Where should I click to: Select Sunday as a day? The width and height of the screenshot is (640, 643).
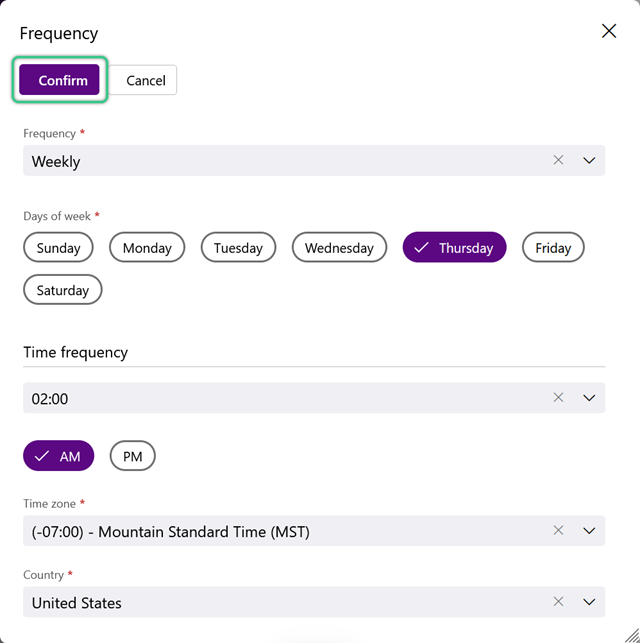click(58, 247)
